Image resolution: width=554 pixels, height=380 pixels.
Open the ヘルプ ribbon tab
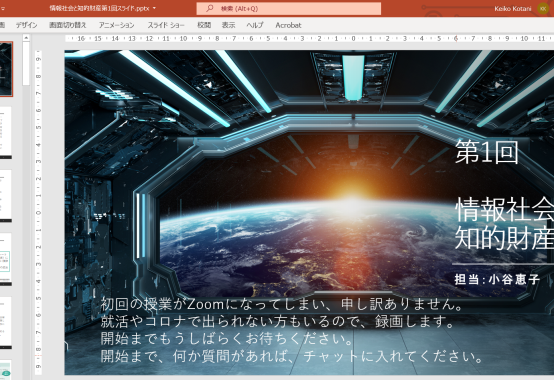[x=255, y=25]
